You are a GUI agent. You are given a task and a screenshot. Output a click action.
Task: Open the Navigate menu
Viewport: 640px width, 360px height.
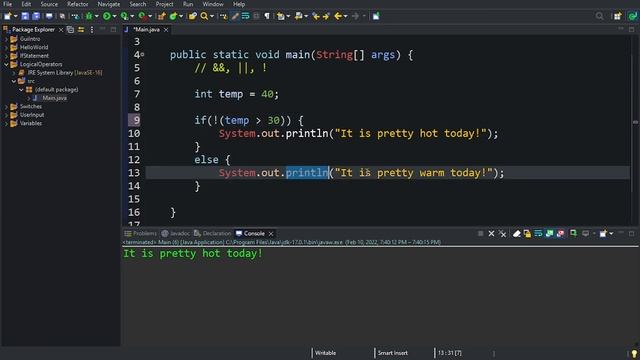[109, 4]
